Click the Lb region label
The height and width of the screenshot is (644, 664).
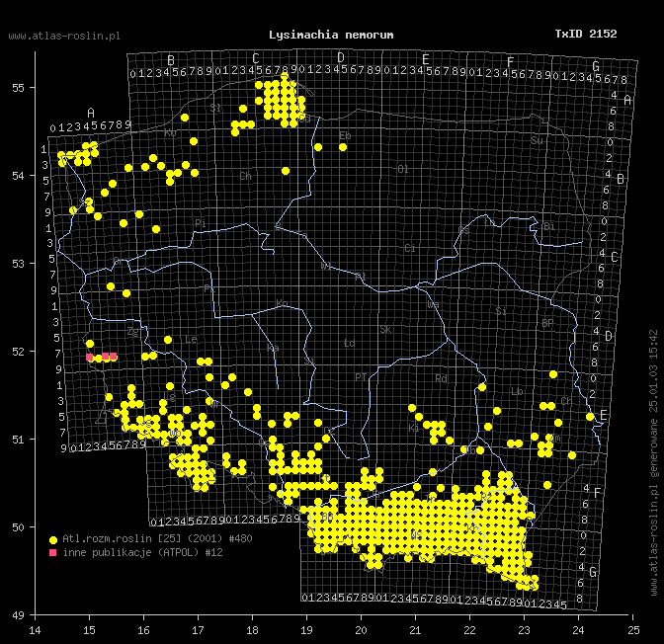coord(517,391)
